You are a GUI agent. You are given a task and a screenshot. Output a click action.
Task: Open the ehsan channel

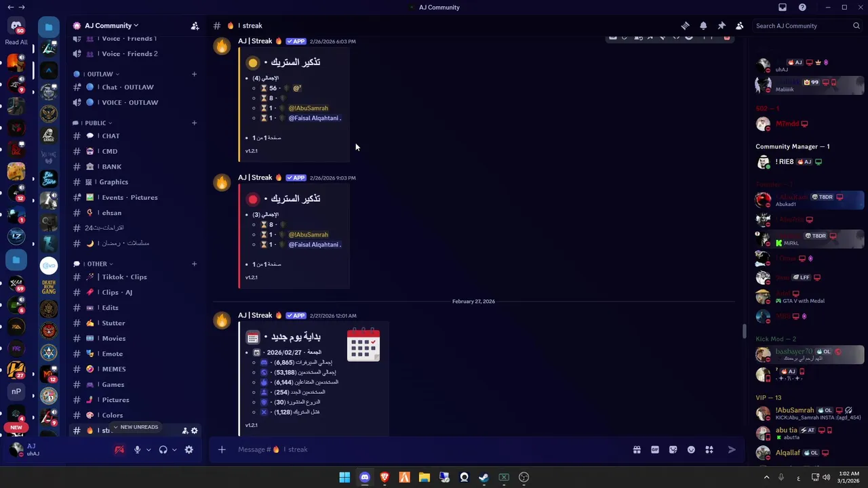[135, 213]
